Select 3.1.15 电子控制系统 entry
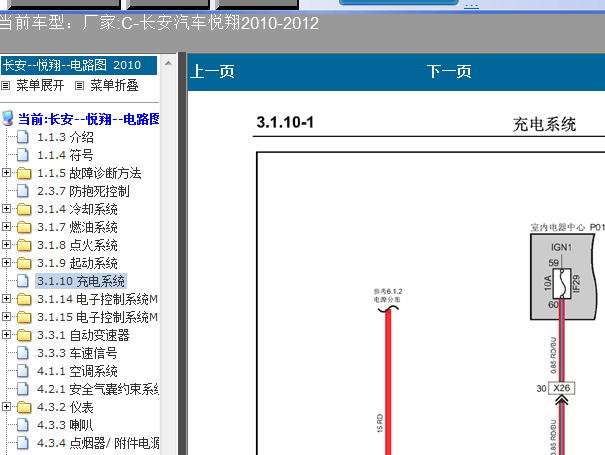Image resolution: width=605 pixels, height=455 pixels. [98, 317]
